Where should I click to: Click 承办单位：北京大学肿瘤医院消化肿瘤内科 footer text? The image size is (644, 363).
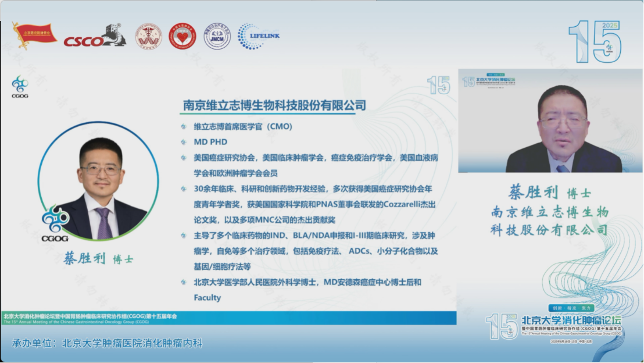pos(107,343)
